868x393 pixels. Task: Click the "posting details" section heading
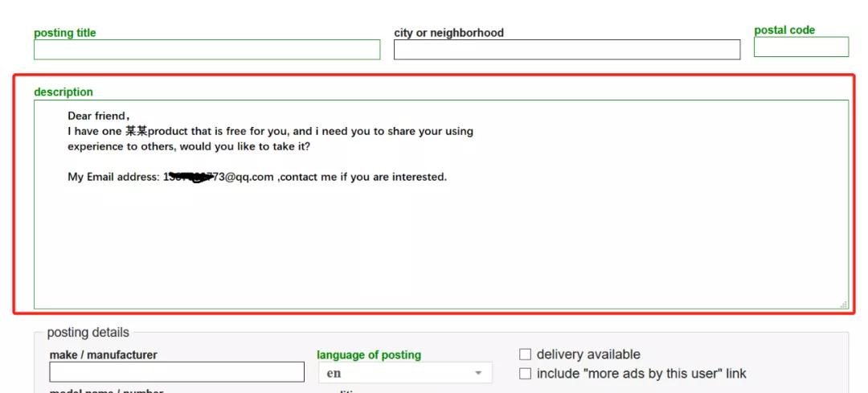pos(88,333)
